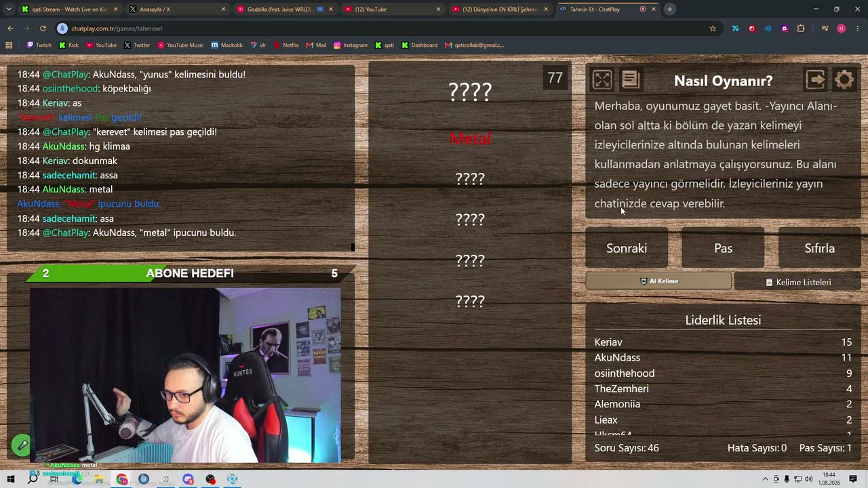Click AkuNdass in the leaderboard

click(617, 358)
